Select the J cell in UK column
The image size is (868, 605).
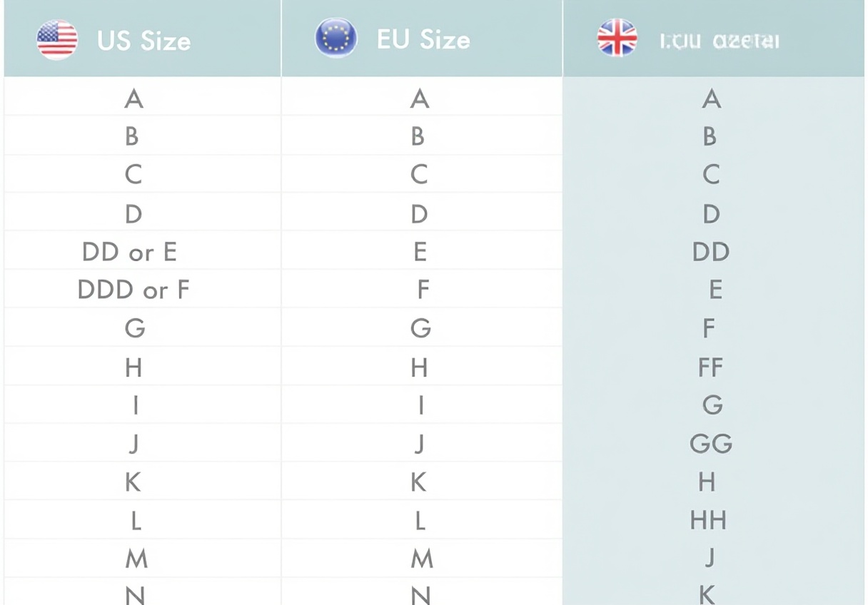[710, 557]
